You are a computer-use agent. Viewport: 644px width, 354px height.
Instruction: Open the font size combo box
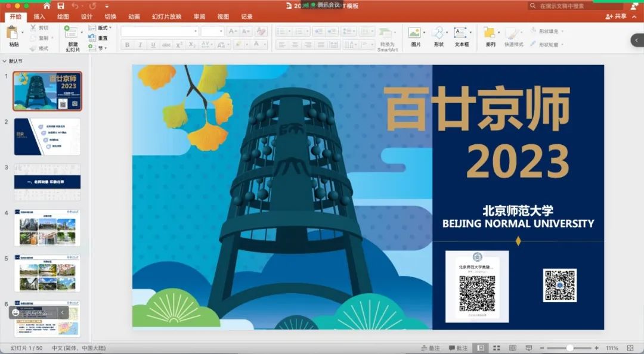coord(212,31)
